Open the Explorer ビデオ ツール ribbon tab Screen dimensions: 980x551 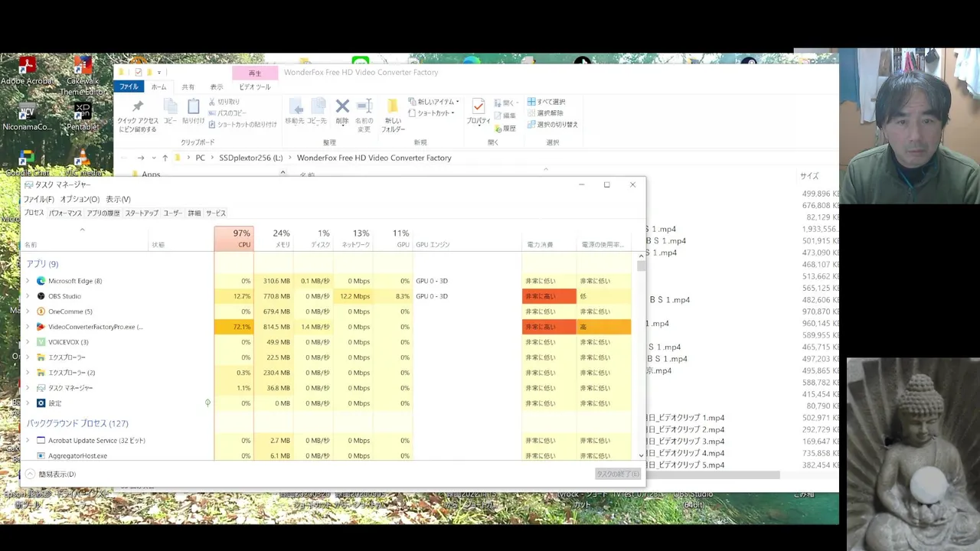(255, 87)
